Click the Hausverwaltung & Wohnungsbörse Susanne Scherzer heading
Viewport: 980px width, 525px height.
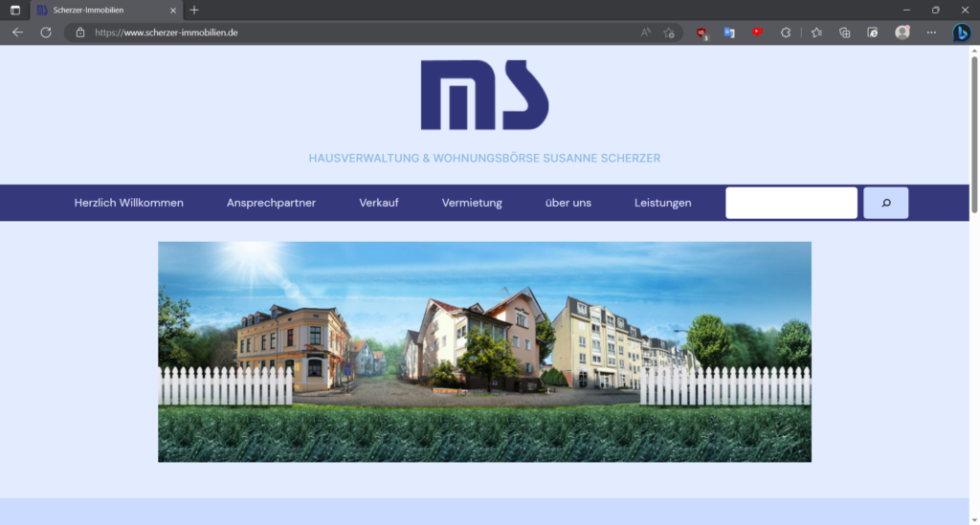pyautogui.click(x=484, y=158)
